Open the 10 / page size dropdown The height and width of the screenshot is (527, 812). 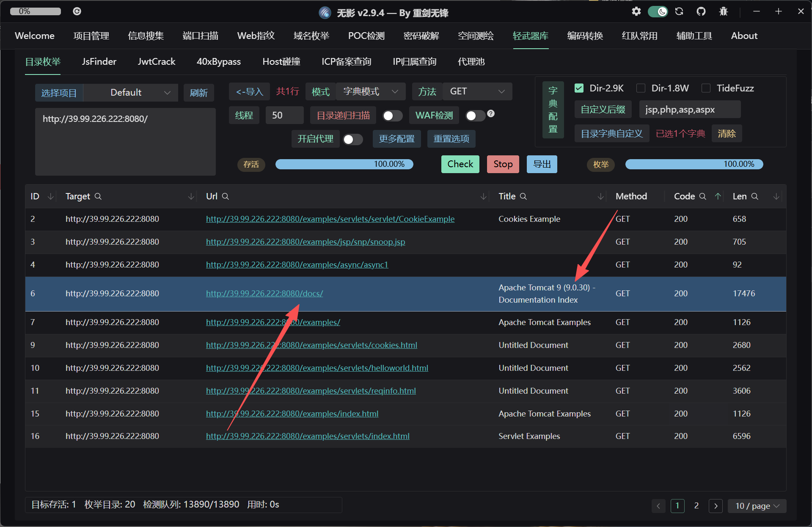[x=757, y=506]
